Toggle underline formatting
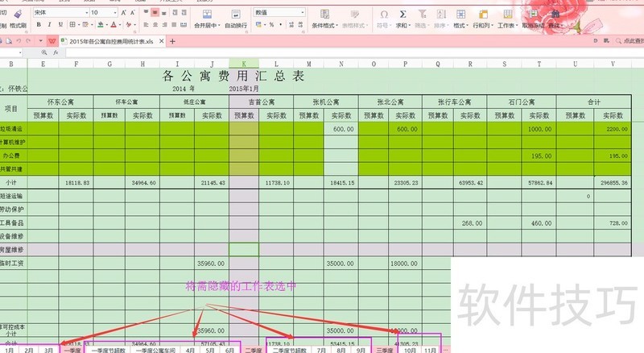The width and height of the screenshot is (644, 353). (60, 25)
